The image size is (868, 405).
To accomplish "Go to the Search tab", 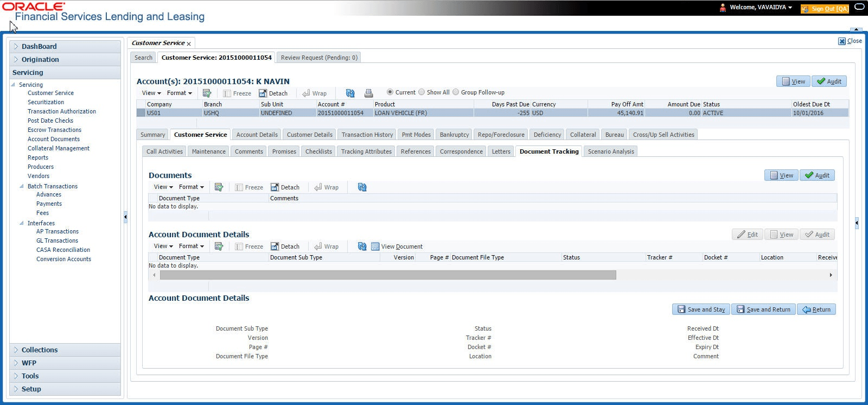I will pyautogui.click(x=143, y=58).
